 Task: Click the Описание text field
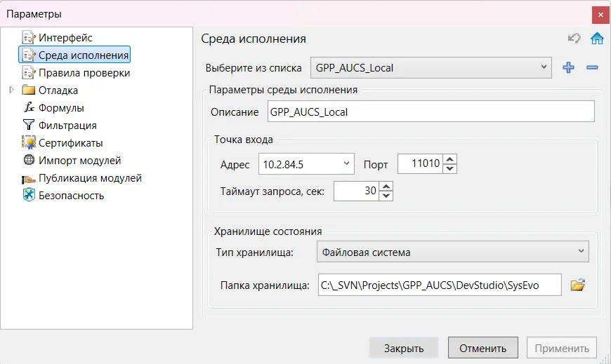[431, 112]
